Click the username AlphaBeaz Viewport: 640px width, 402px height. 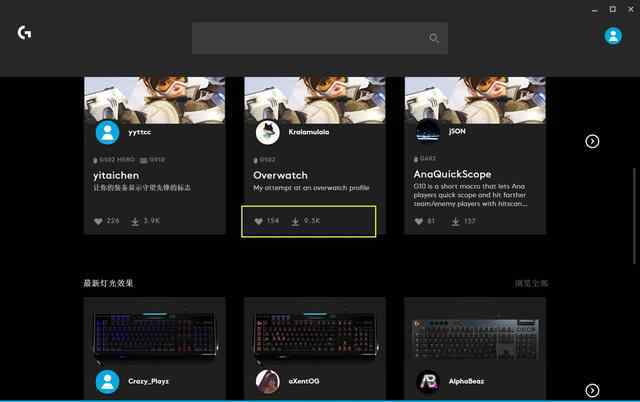pyautogui.click(x=466, y=382)
